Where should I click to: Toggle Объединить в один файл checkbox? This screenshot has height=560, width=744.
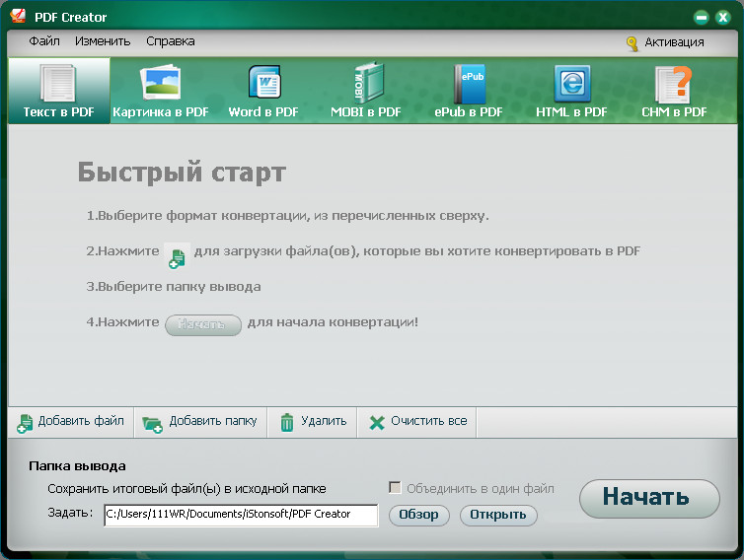point(395,487)
